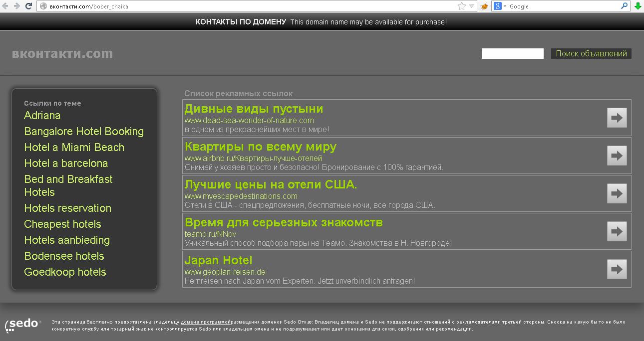This screenshot has height=341, width=644.
Task: Click description 'в одном из прекраснейших мест'
Action: coord(257,130)
